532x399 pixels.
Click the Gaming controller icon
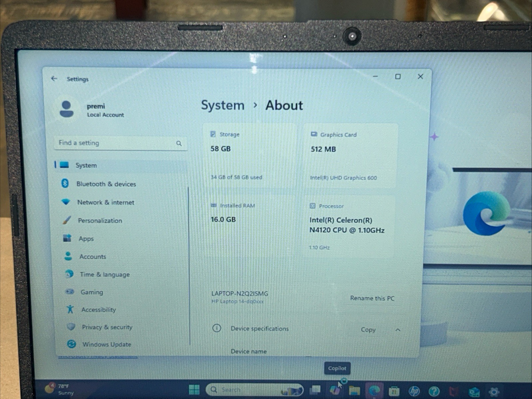pos(70,292)
